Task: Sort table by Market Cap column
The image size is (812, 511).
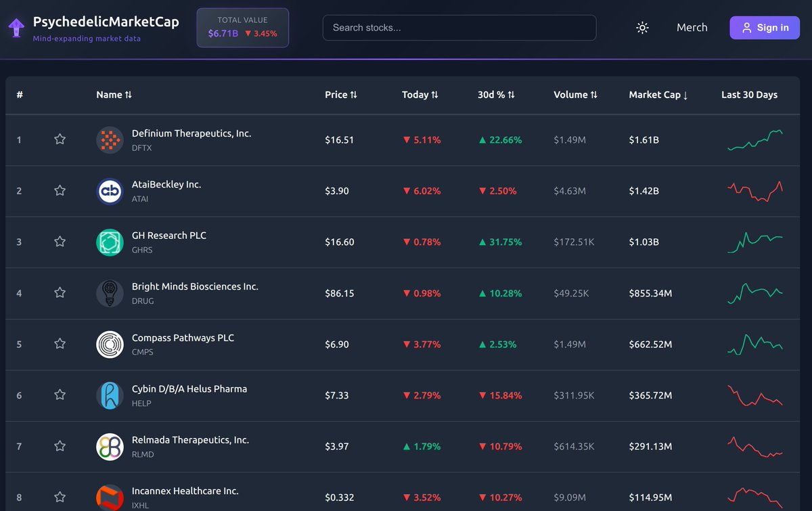Action: [x=658, y=95]
